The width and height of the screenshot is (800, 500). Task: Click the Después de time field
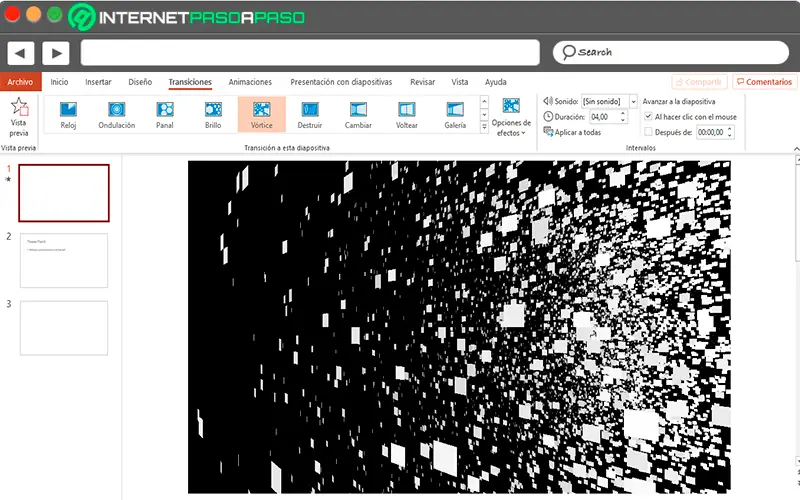[x=711, y=132]
